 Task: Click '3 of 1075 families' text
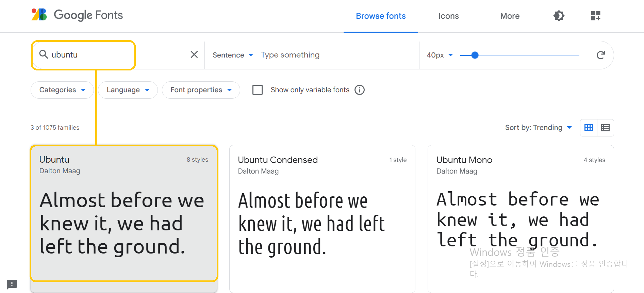point(55,128)
